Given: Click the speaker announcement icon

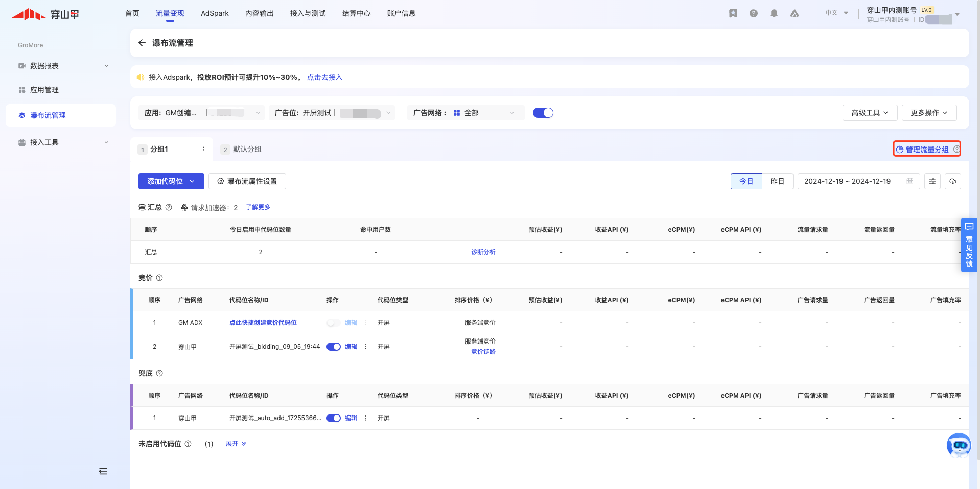Looking at the screenshot, I should coord(141,77).
